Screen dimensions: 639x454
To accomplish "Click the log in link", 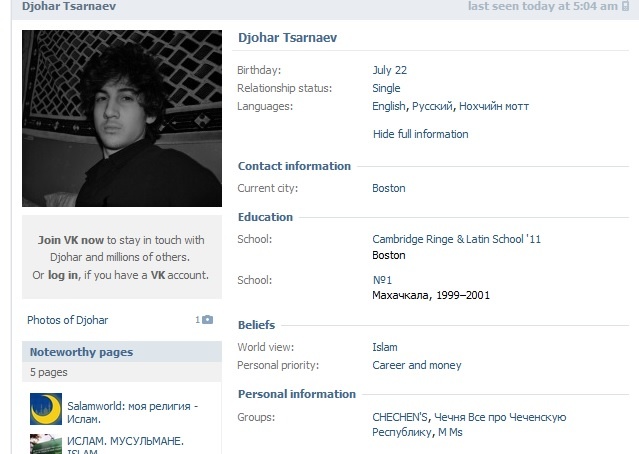I will (62, 275).
